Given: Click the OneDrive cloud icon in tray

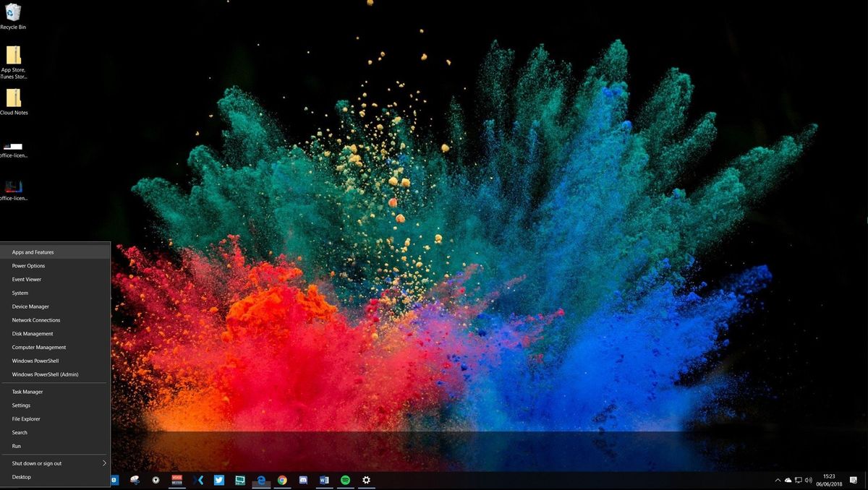Looking at the screenshot, I should 788,480.
